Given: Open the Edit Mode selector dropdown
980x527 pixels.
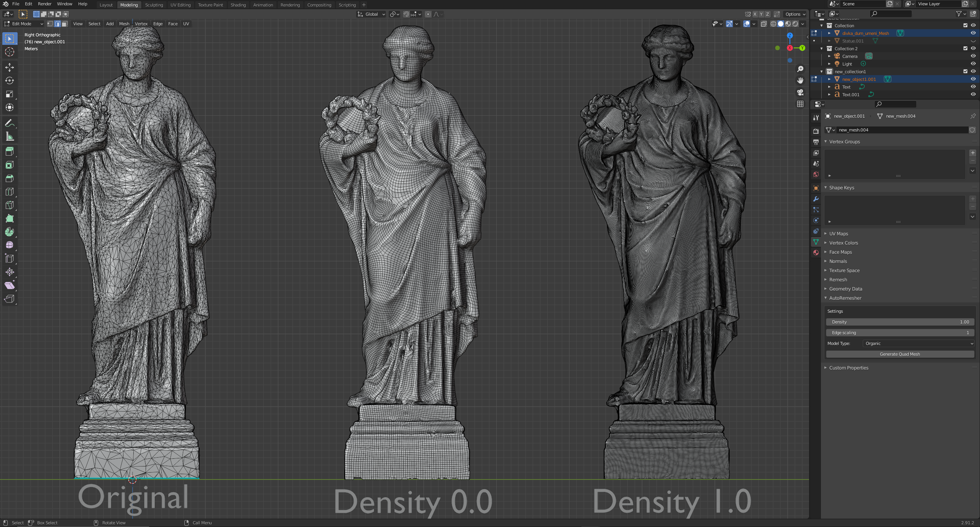Looking at the screenshot, I should click(24, 24).
